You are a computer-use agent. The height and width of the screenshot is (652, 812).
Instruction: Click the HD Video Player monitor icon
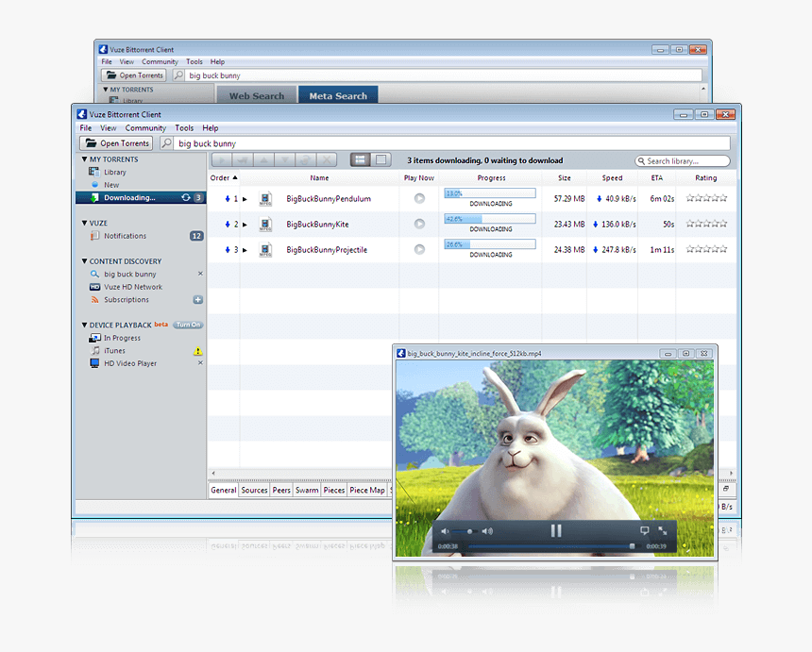pyautogui.click(x=94, y=363)
